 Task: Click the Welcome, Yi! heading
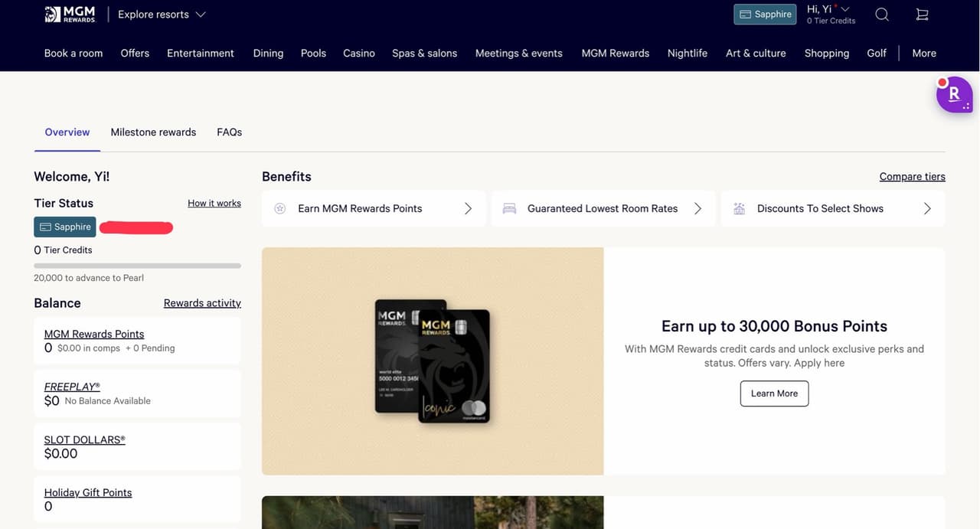(72, 176)
